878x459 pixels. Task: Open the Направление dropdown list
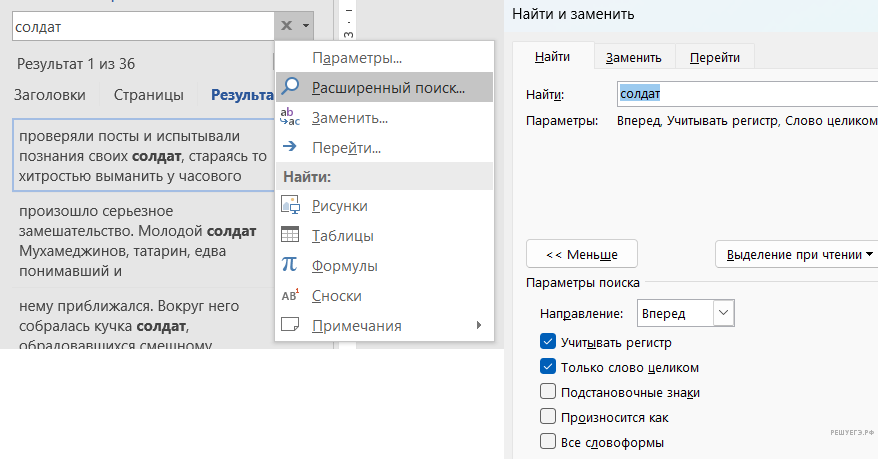[x=724, y=313]
